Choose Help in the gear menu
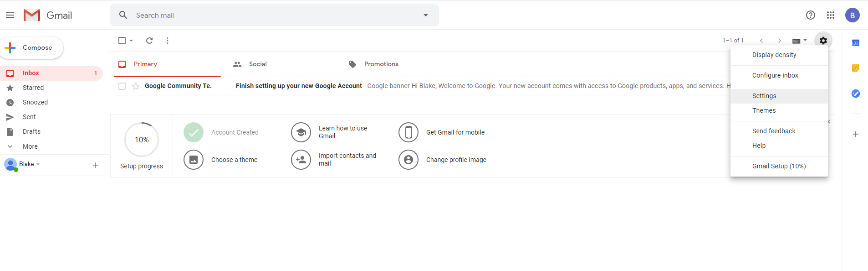Viewport: 868px width, 271px height. tap(779, 146)
